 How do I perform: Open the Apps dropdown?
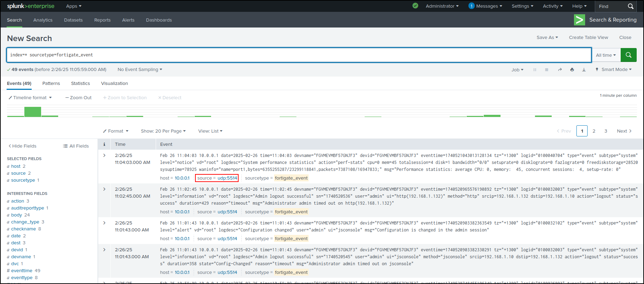pos(73,6)
